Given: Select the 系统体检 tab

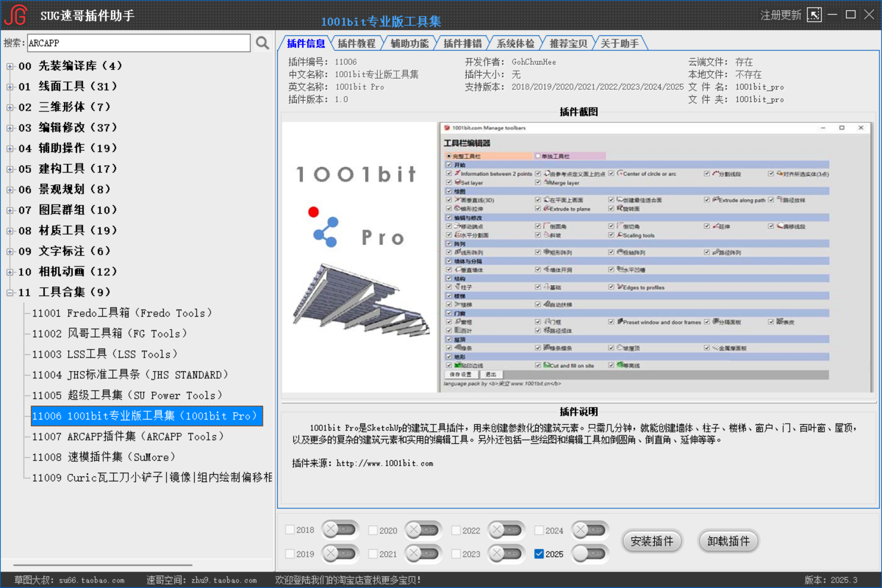Looking at the screenshot, I should 515,44.
